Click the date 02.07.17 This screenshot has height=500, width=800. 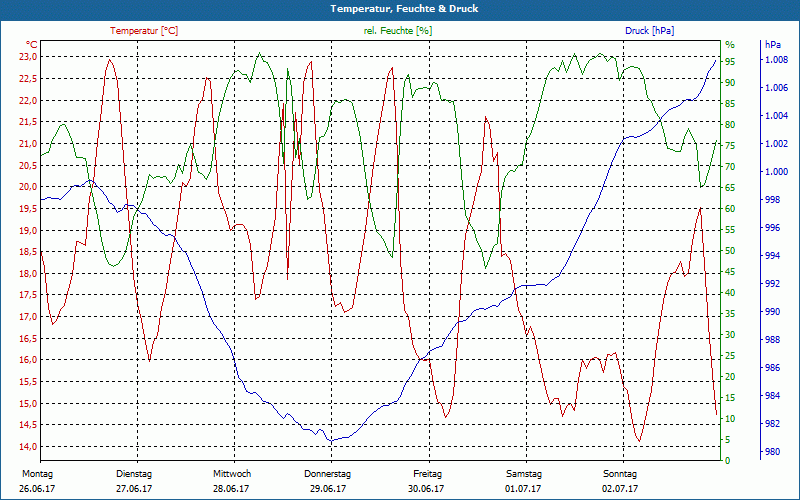point(620,489)
